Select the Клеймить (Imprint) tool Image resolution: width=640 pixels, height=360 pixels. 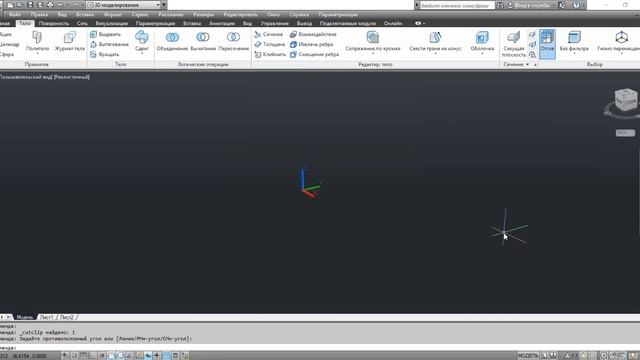pyautogui.click(x=269, y=54)
